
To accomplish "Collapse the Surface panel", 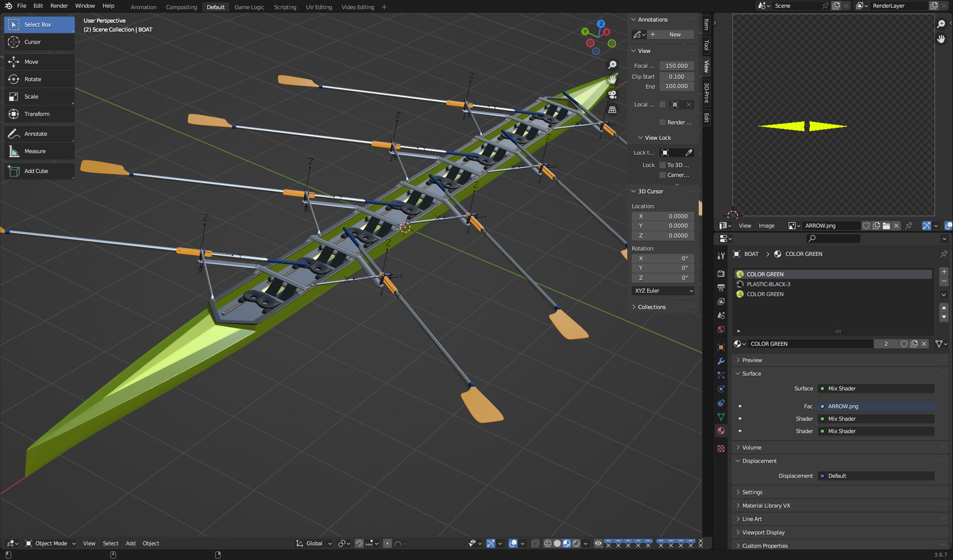I will 751,374.
